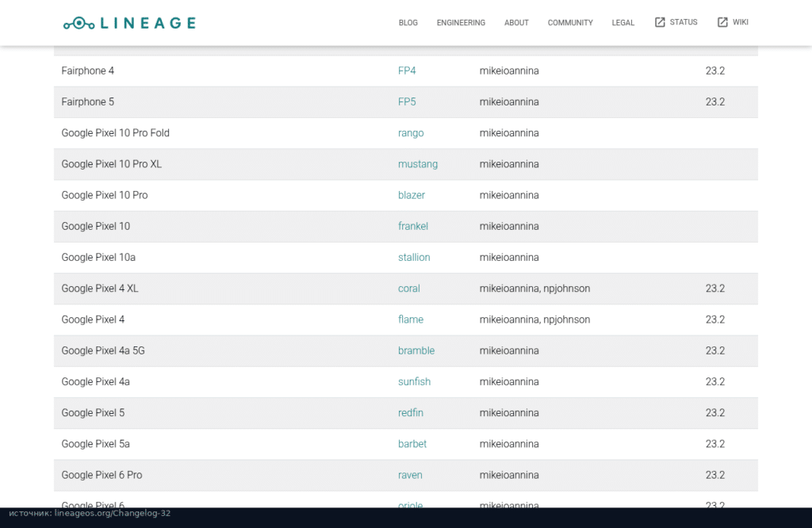This screenshot has height=528, width=812.
Task: Click version 23.2 in the Fairphone 5 row
Action: [x=715, y=102]
